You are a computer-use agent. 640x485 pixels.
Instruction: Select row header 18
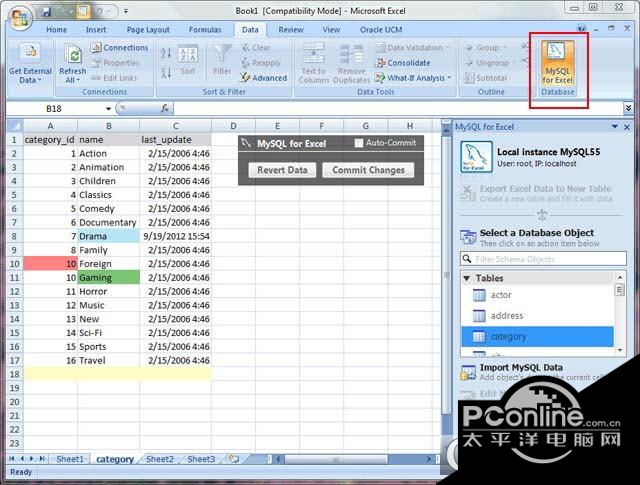[15, 374]
